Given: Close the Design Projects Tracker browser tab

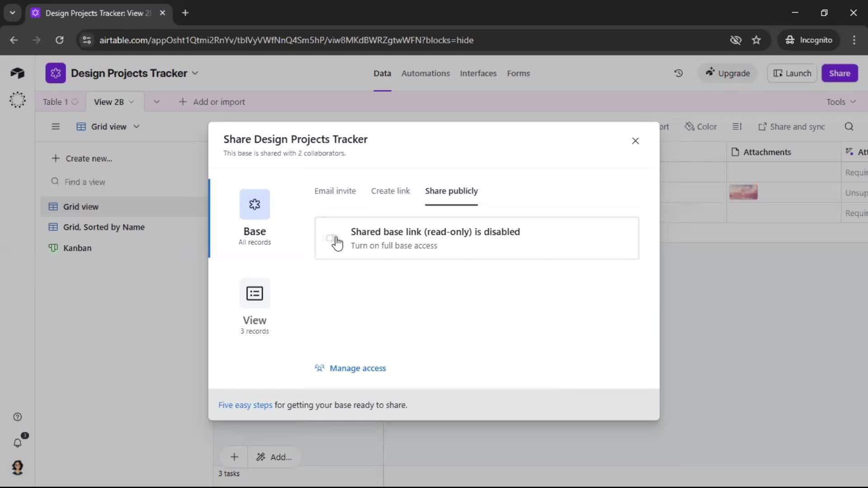Looking at the screenshot, I should click(x=162, y=13).
